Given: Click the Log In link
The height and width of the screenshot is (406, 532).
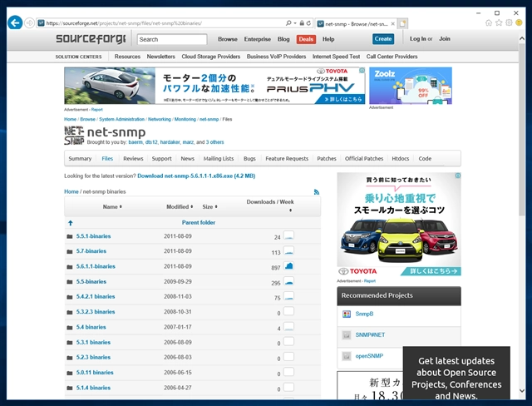Looking at the screenshot, I should point(417,39).
